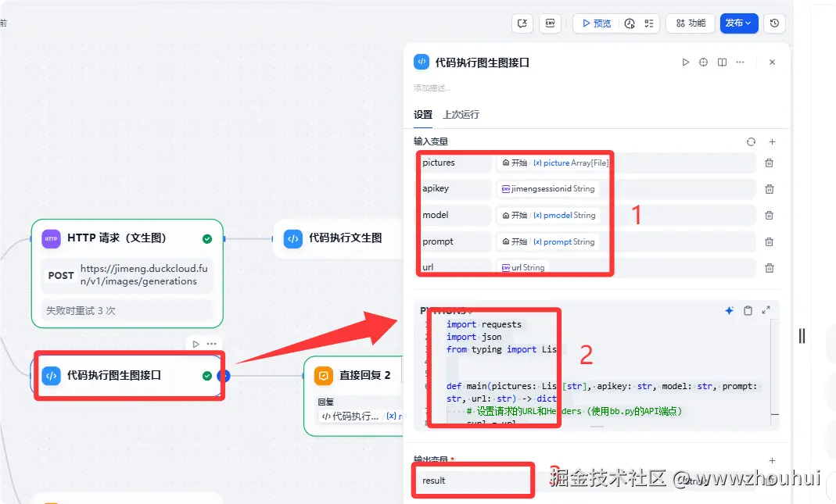Open the 功能 features button

691,23
